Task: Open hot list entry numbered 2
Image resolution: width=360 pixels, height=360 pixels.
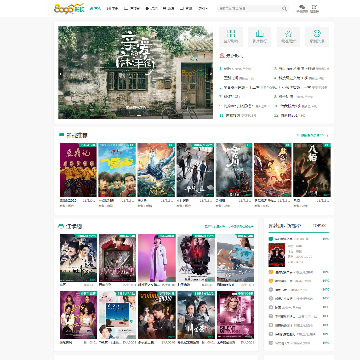Action: click(301, 69)
